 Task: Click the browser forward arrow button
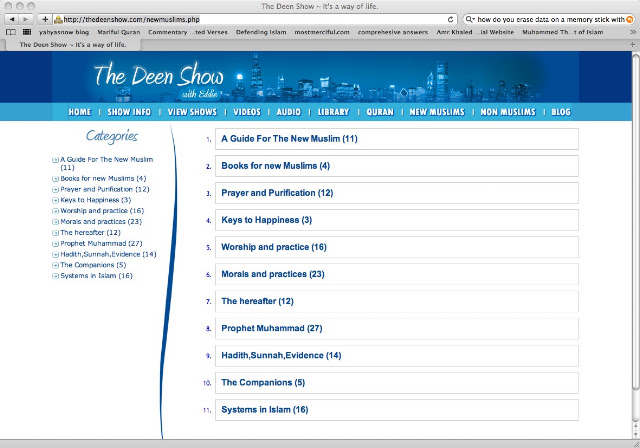[x=25, y=19]
